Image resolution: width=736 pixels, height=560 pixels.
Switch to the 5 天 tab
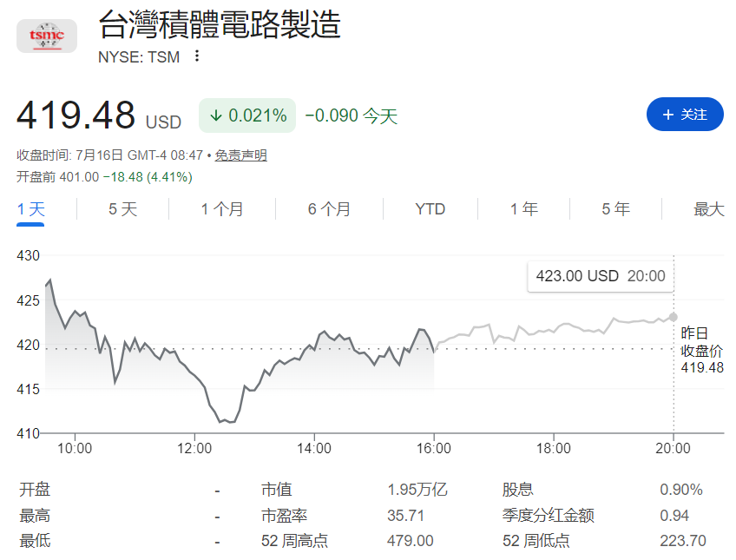coord(122,209)
